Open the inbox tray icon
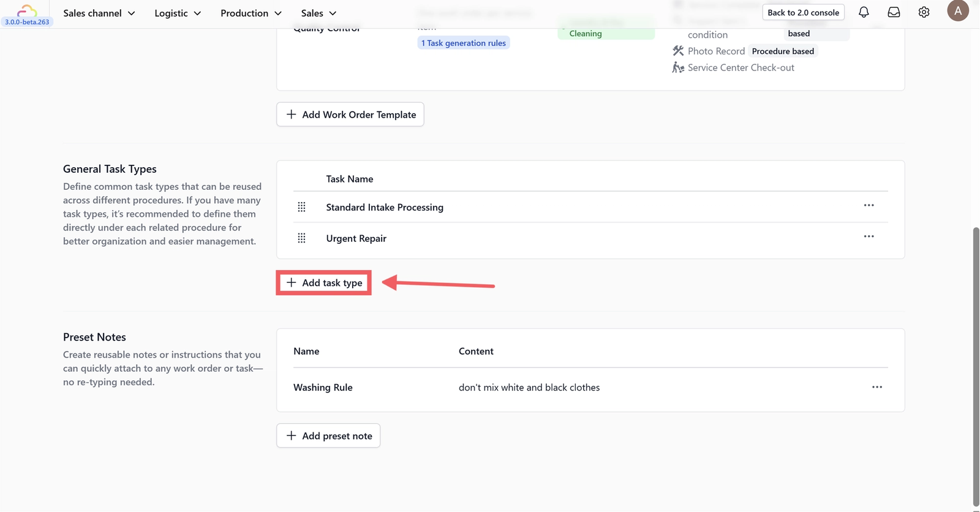 click(894, 12)
